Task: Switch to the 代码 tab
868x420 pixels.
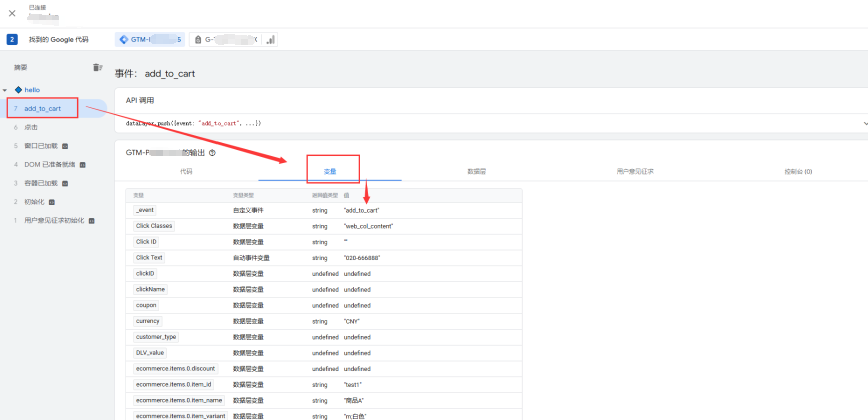Action: (186, 172)
